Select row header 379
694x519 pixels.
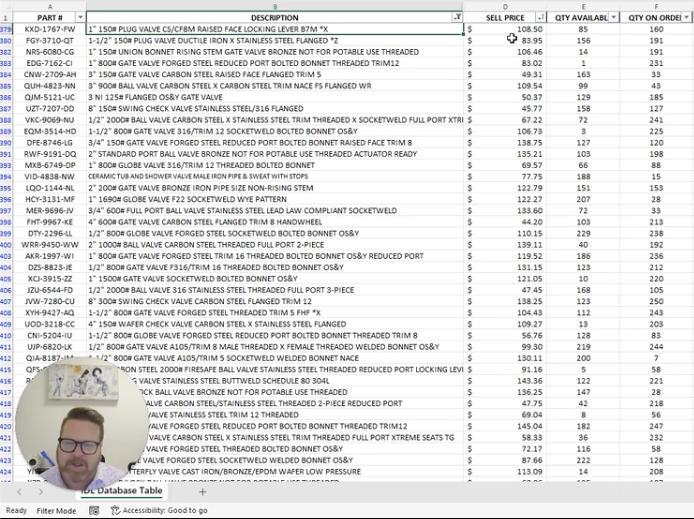tap(6, 29)
